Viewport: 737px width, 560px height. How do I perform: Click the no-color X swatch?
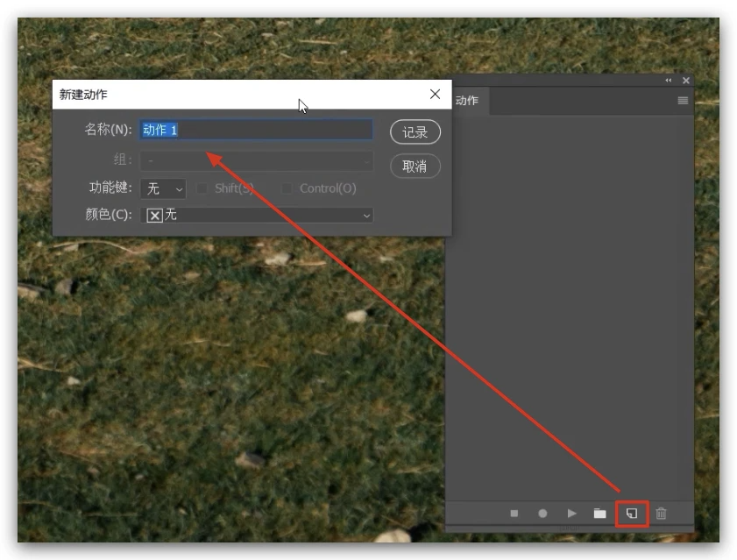click(155, 216)
